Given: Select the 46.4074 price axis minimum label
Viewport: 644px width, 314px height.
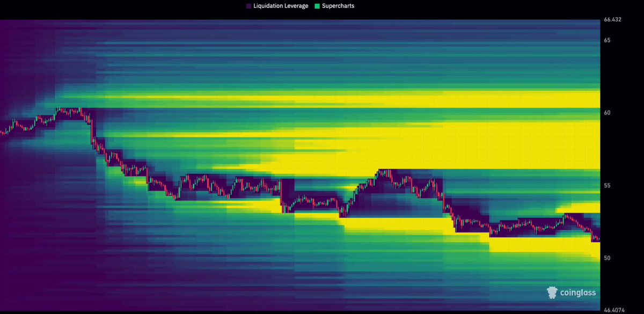Looking at the screenshot, I should pos(613,310).
